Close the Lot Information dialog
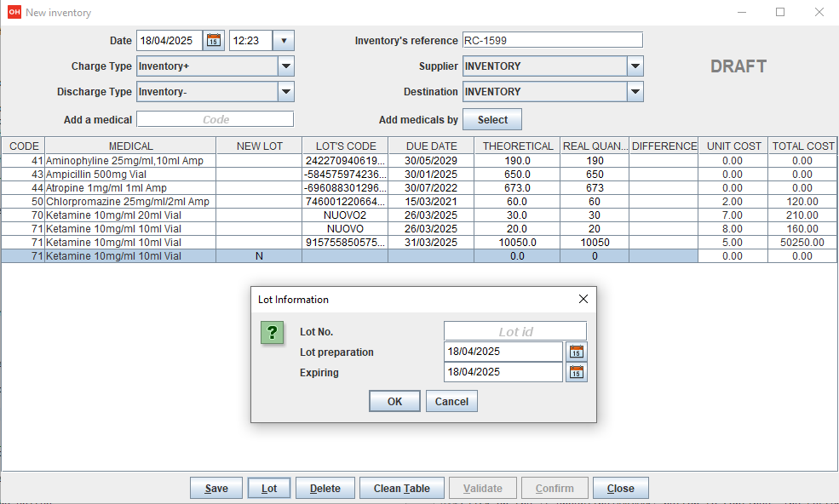This screenshot has width=839, height=504. pos(583,300)
